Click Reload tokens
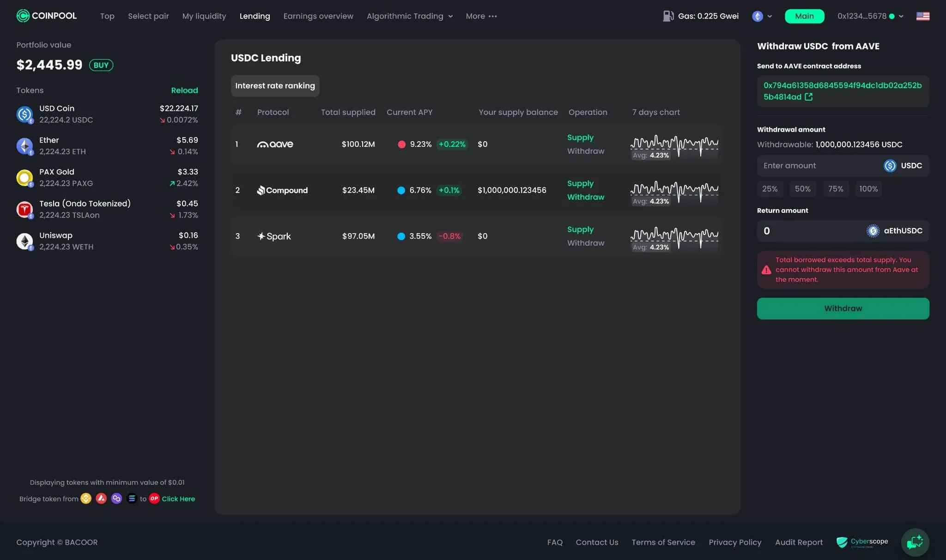The width and height of the screenshot is (946, 560). [x=184, y=90]
